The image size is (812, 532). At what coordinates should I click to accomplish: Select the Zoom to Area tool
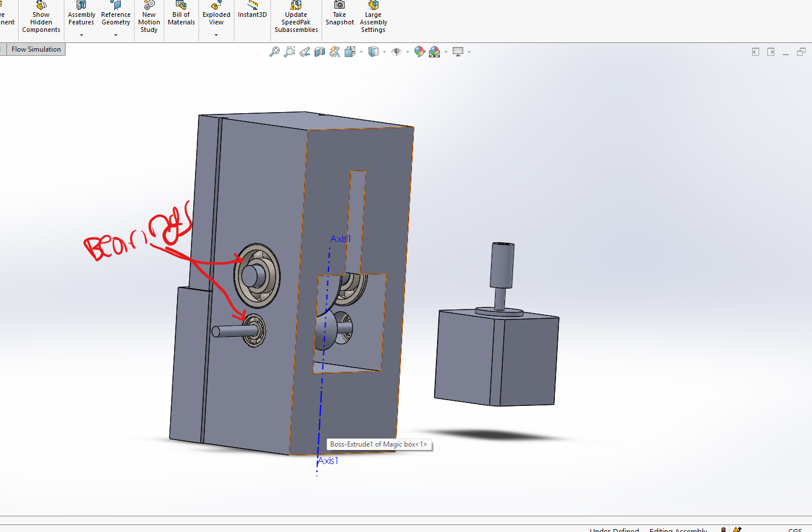290,52
